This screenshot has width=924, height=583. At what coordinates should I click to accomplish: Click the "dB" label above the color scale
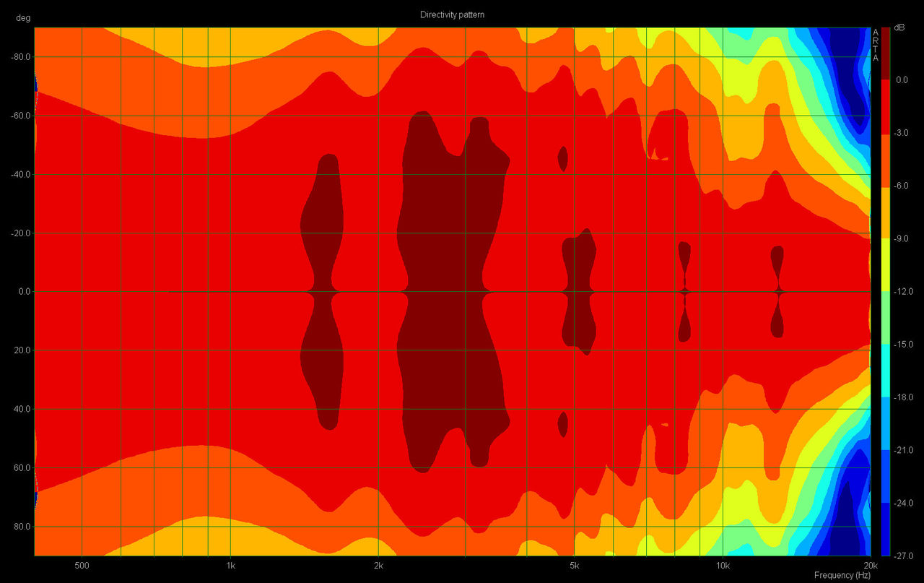click(899, 27)
